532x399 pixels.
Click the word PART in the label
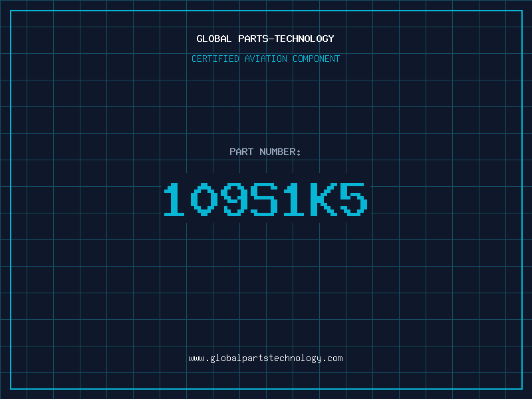[x=241, y=152]
